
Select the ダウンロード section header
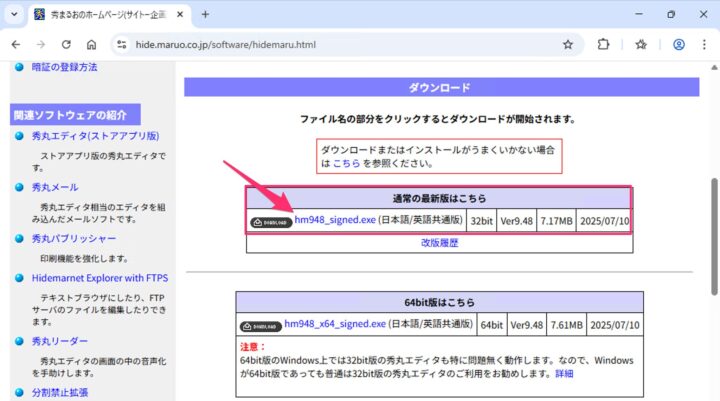pyautogui.click(x=442, y=87)
